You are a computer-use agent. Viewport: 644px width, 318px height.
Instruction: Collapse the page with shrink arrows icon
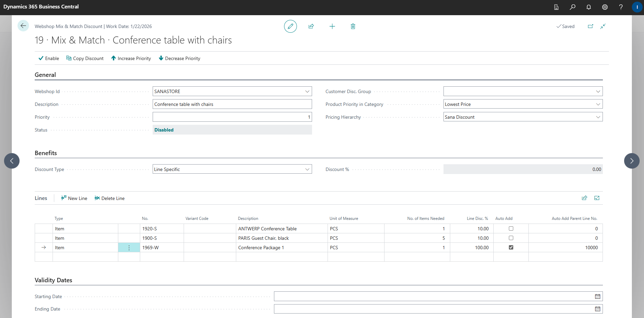[603, 26]
